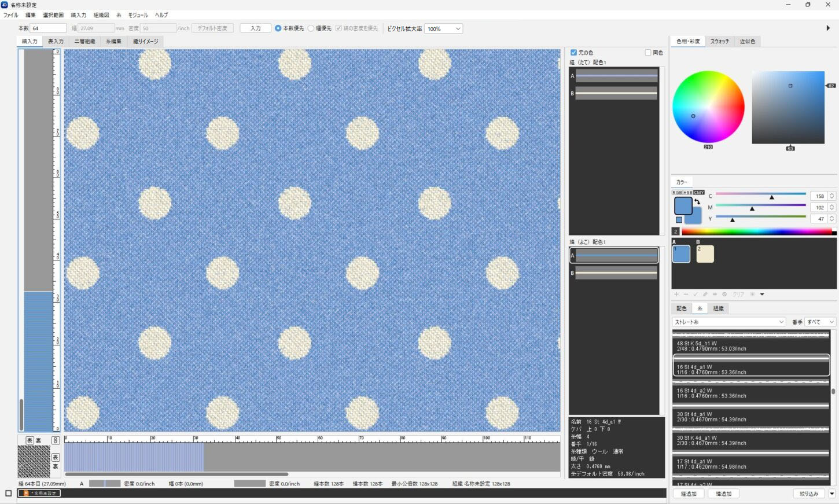Toggle the 元の色 checkbox
839x504 pixels.
(573, 53)
